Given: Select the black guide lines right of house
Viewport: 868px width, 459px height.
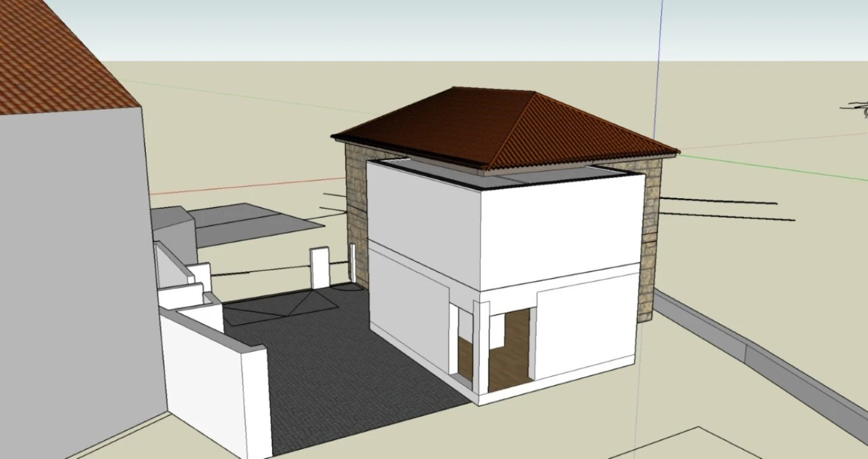Looking at the screenshot, I should click(726, 209).
